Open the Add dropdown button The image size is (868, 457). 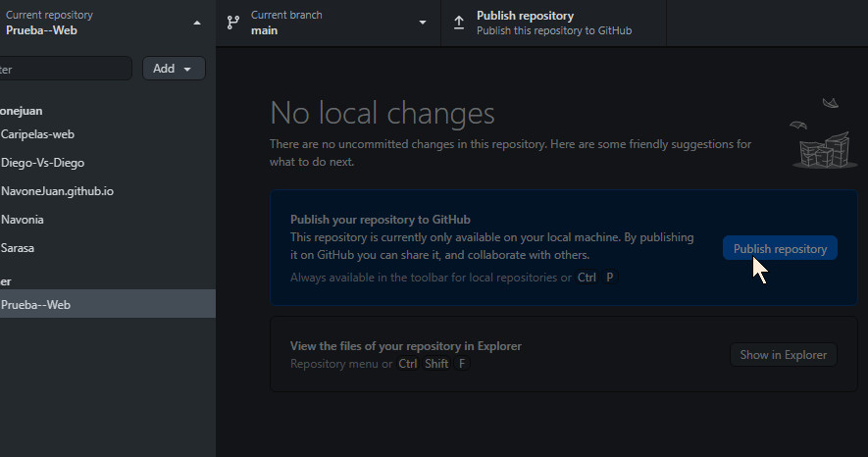174,69
